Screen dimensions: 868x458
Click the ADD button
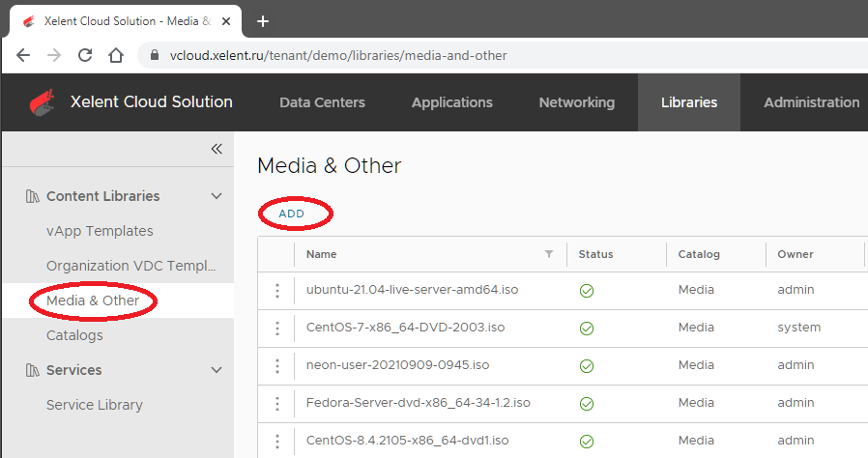[x=292, y=214]
